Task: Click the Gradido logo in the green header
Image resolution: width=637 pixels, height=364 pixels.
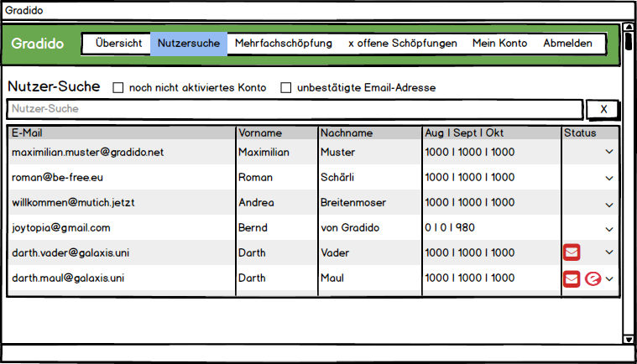Action: (x=38, y=44)
